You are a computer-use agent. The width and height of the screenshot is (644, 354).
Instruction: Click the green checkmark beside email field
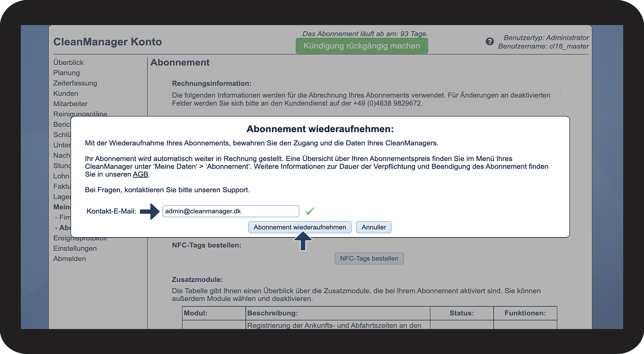[310, 211]
